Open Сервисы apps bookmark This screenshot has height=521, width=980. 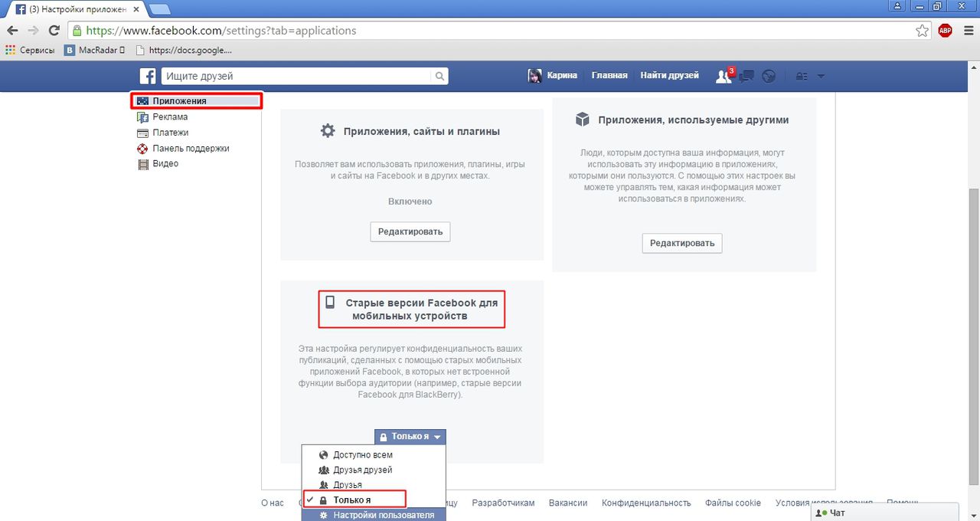coord(30,51)
